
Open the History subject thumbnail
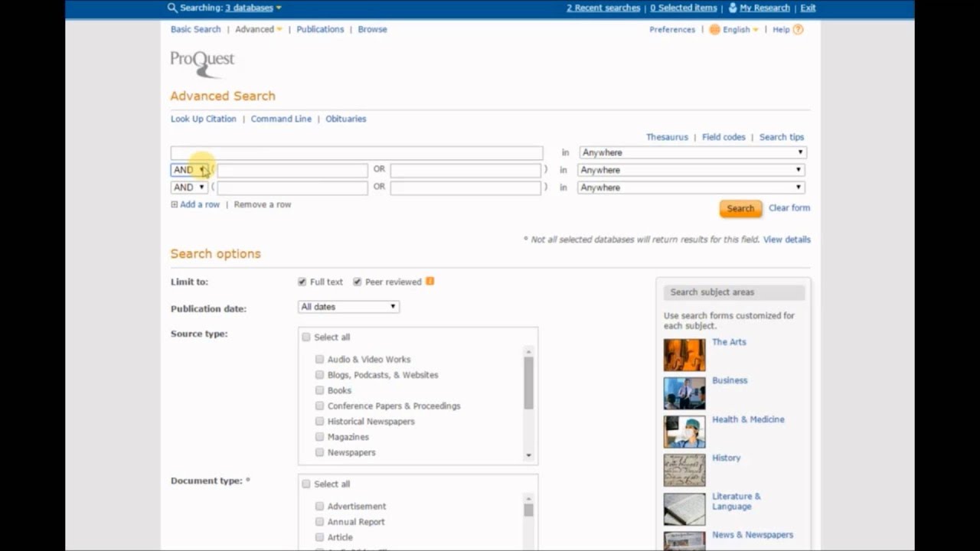coord(684,471)
